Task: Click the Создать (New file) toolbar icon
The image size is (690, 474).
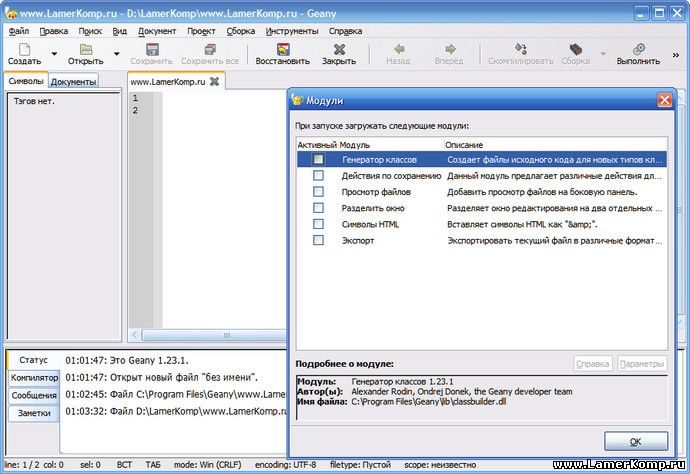Action: tap(24, 49)
